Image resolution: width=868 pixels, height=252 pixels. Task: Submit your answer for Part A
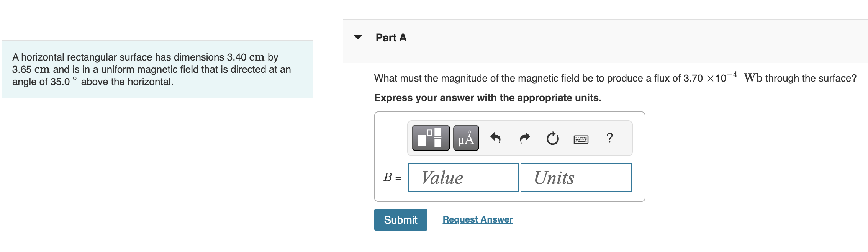point(400,219)
